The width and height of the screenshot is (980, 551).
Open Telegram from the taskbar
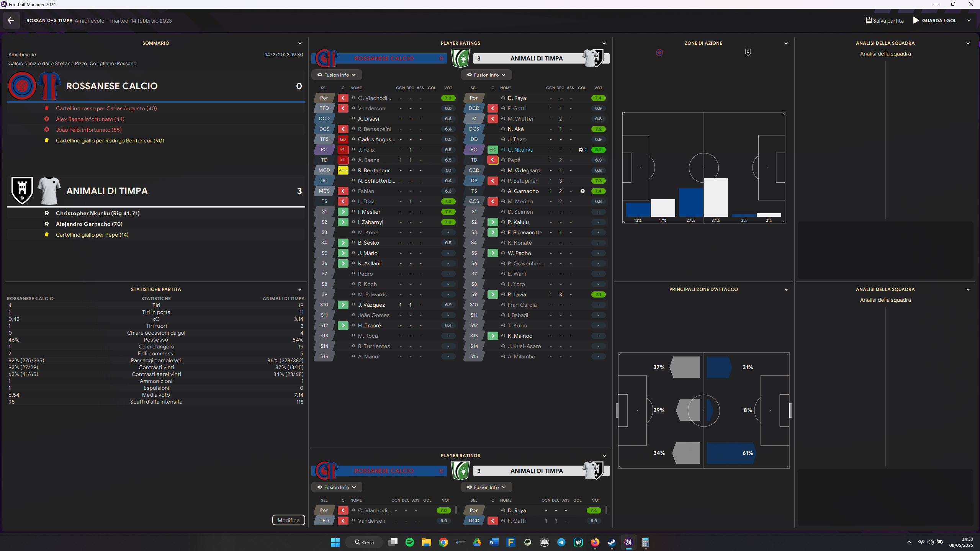[x=561, y=542]
